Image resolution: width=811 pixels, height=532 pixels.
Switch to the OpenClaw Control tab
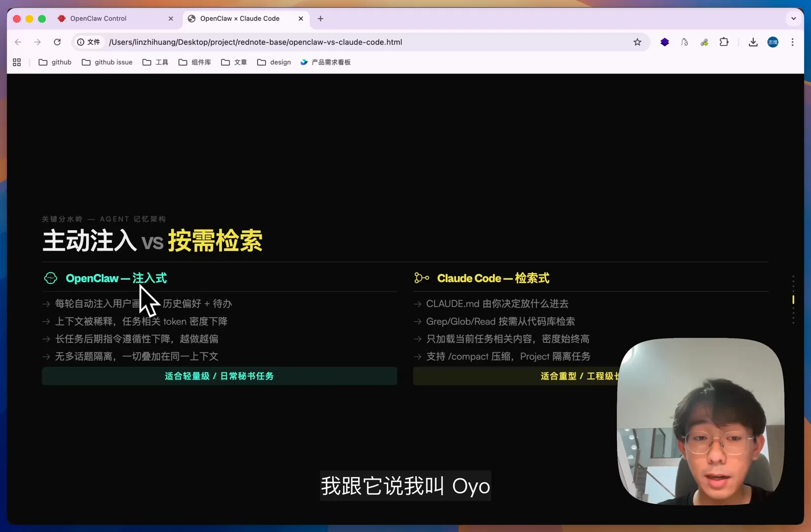point(115,19)
